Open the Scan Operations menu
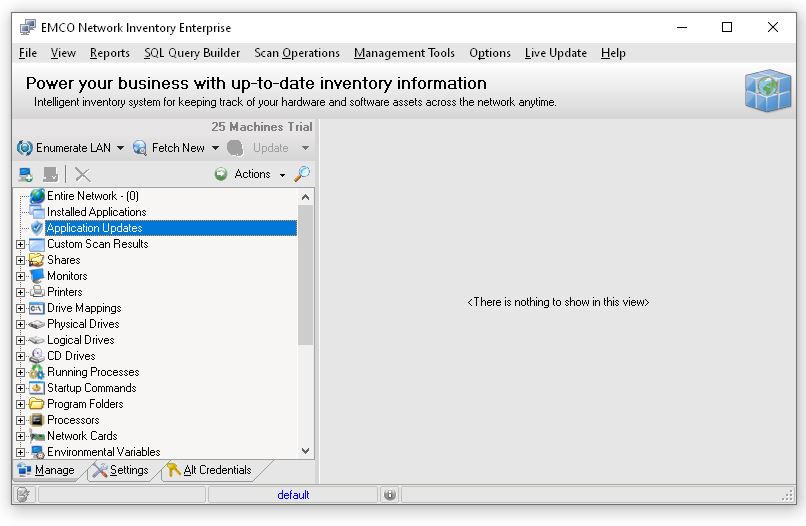The height and width of the screenshot is (526, 806). 297,53
